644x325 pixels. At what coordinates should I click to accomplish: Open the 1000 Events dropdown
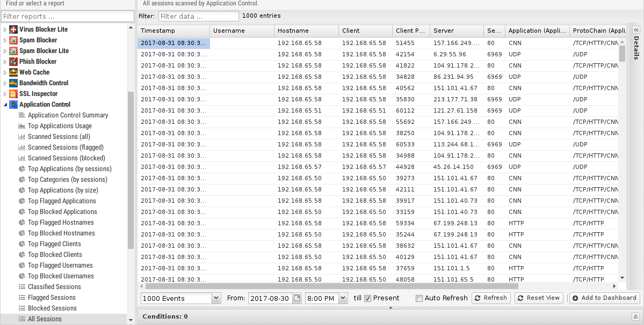[216, 298]
